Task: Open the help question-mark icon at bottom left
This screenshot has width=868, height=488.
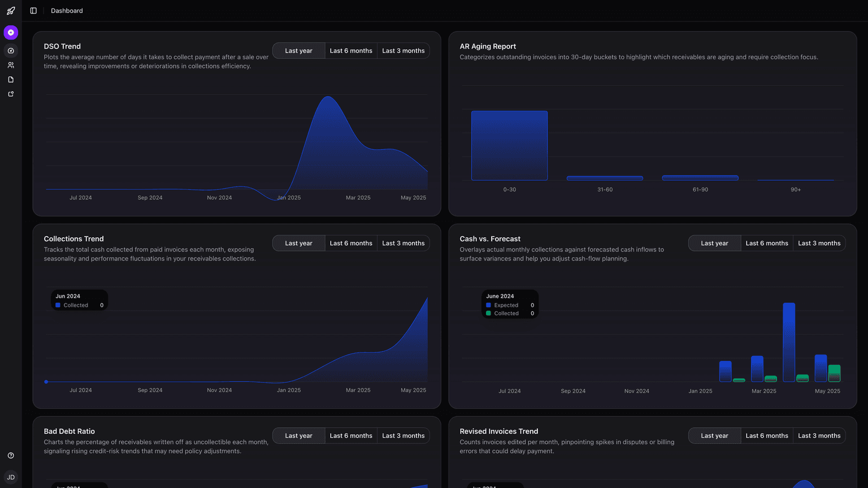Action: (10, 455)
